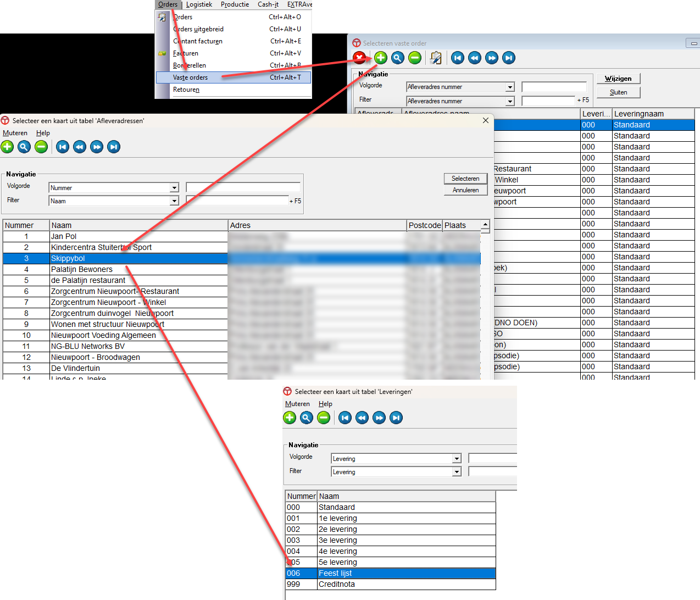Go to previous record in Afleveradressen window
Screen dimensions: 700x600
[80, 147]
